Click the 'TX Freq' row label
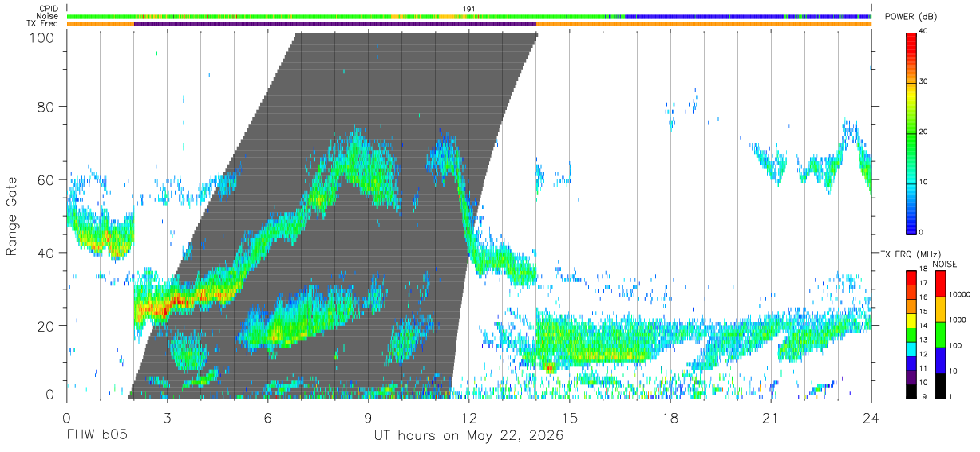 (x=43, y=24)
